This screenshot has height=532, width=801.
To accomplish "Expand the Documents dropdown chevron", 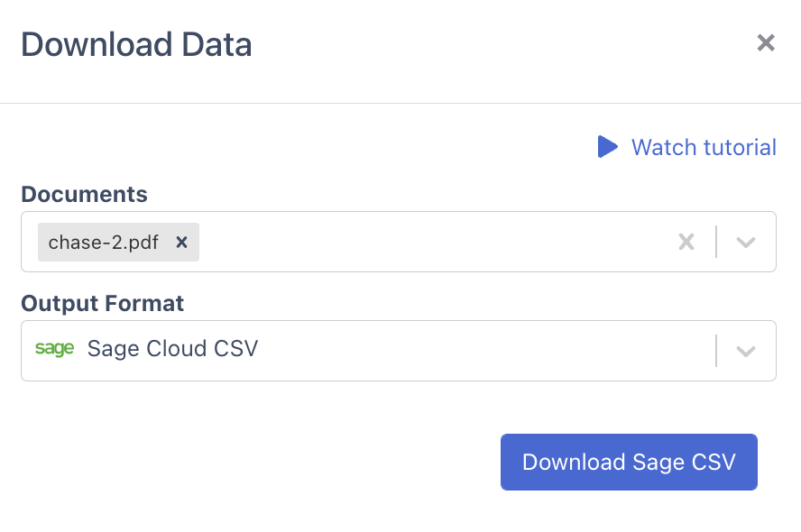I will coord(745,242).
